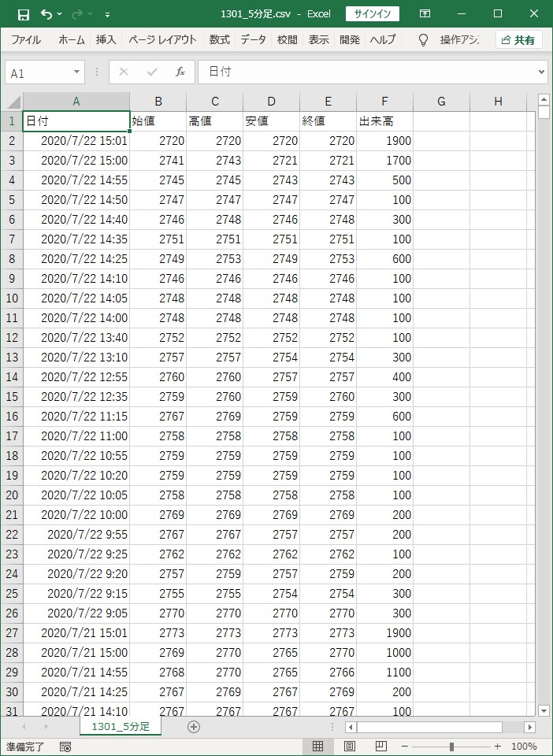Click next sheet navigation arrow
Viewport: 553px width, 756px height.
(x=46, y=727)
